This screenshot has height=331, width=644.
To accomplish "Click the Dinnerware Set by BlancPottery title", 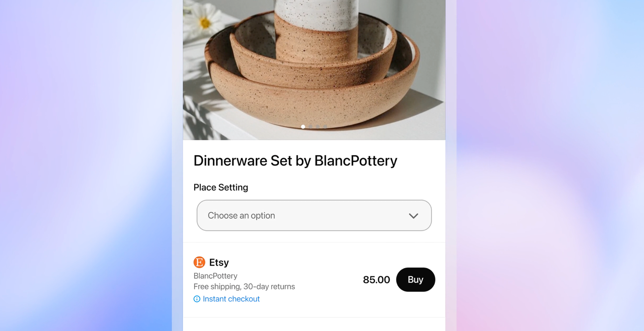I will 295,160.
